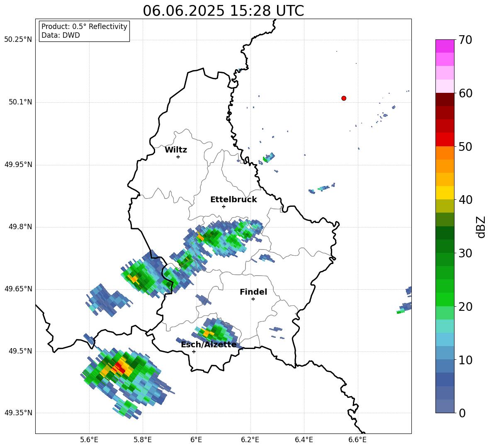Screen dimensions: 491x448
Task: Click the 6.6°E longitude label
Action: (x=357, y=440)
